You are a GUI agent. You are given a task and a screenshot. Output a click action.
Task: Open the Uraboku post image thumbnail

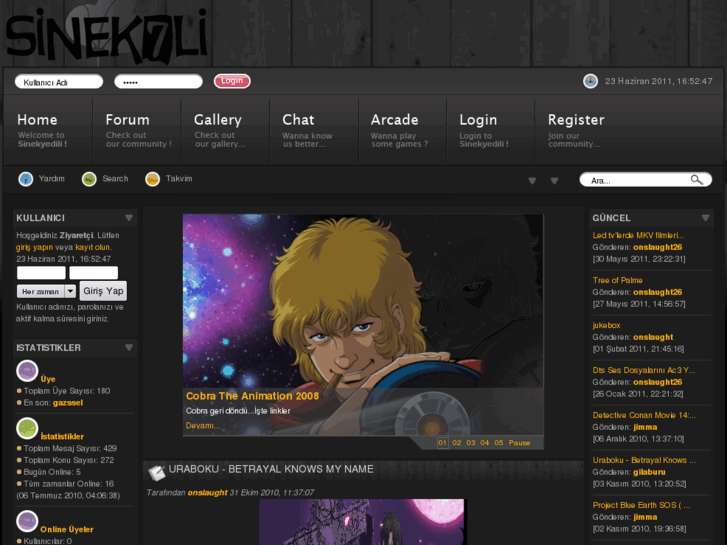click(362, 522)
